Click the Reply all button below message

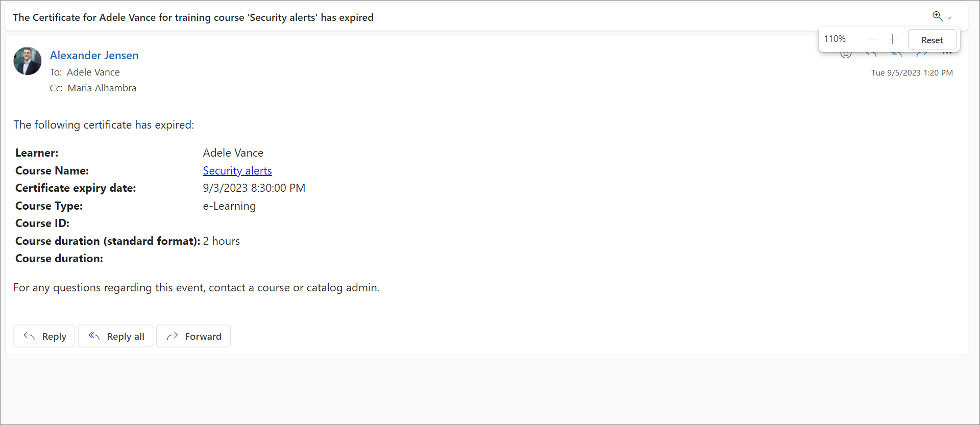pos(116,336)
